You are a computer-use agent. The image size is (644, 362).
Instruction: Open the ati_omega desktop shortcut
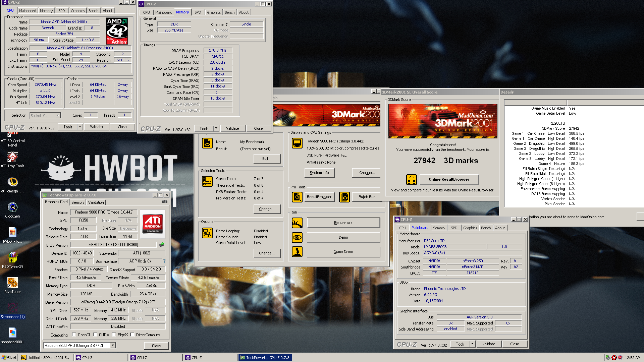12,185
